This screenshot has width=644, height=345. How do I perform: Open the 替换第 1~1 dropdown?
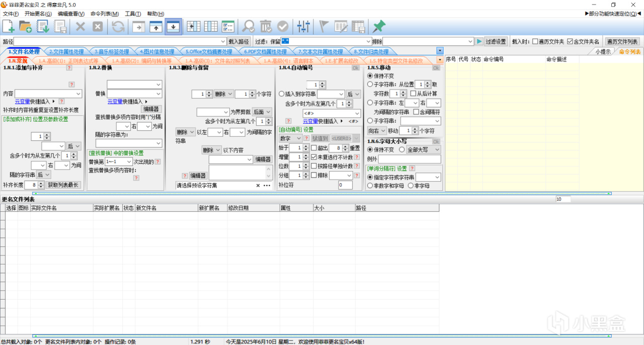pyautogui.click(x=129, y=162)
